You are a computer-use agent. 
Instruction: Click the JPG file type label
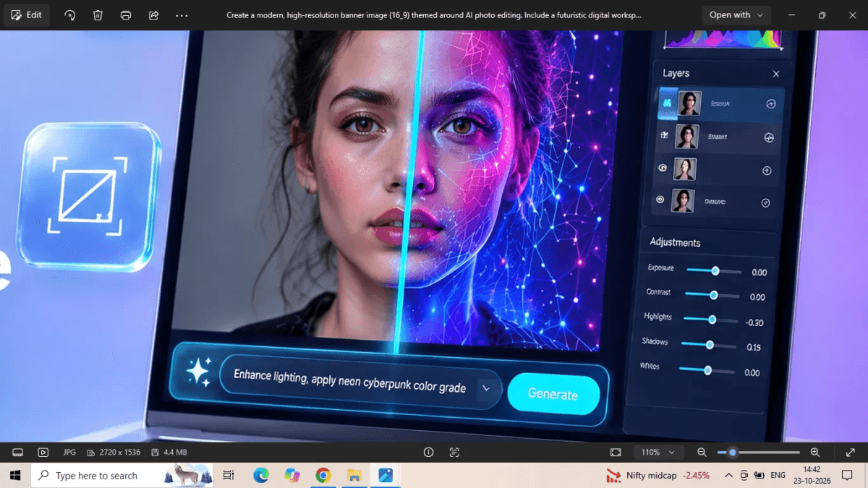point(69,453)
